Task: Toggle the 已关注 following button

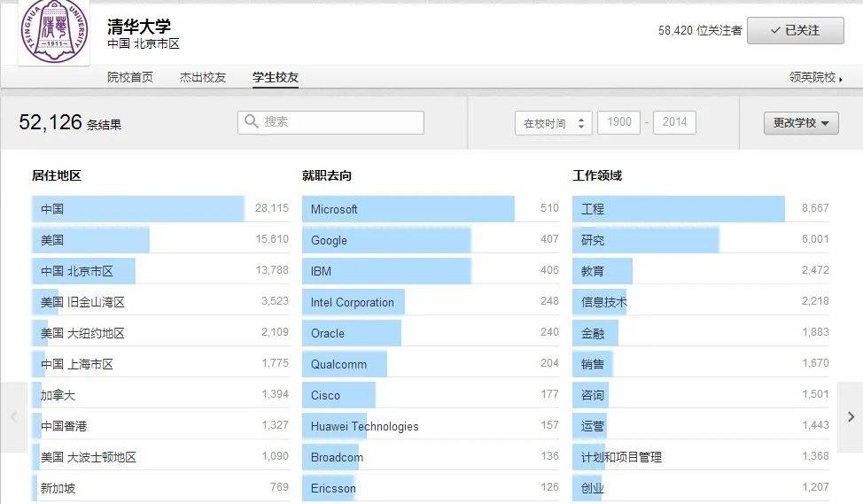Action: (x=796, y=30)
